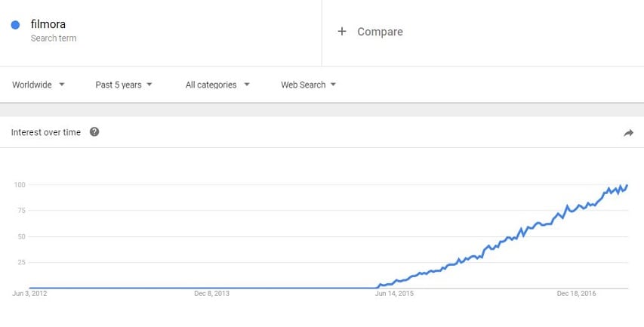
Task: Open the All categories dropdown
Action: 217,85
